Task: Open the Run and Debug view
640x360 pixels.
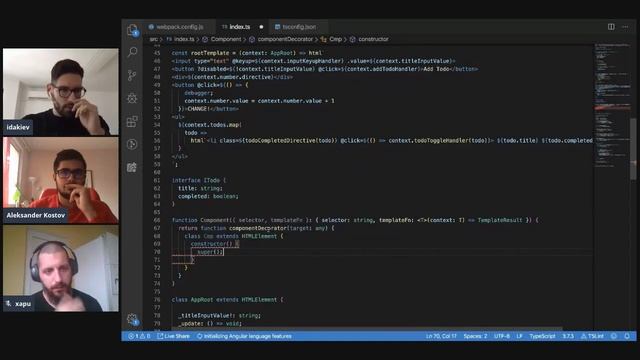Action: point(132,98)
